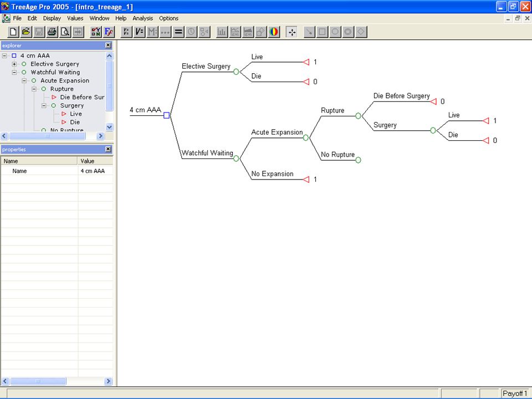Click the variables list V= icon with small lines

(126, 32)
